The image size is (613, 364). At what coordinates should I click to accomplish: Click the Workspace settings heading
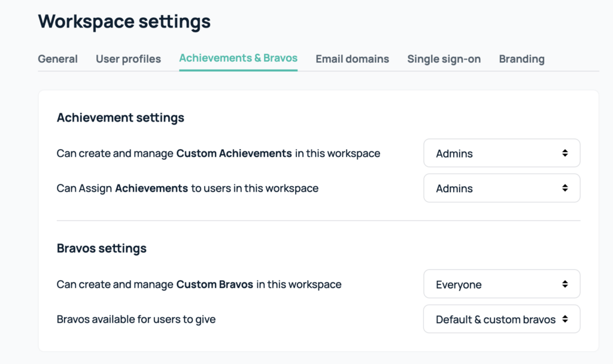click(125, 22)
